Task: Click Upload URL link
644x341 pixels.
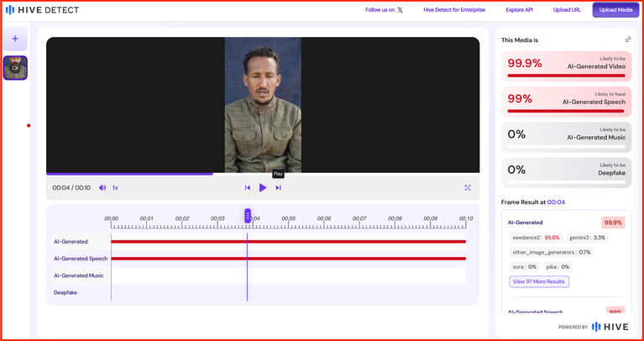Action: pyautogui.click(x=567, y=10)
